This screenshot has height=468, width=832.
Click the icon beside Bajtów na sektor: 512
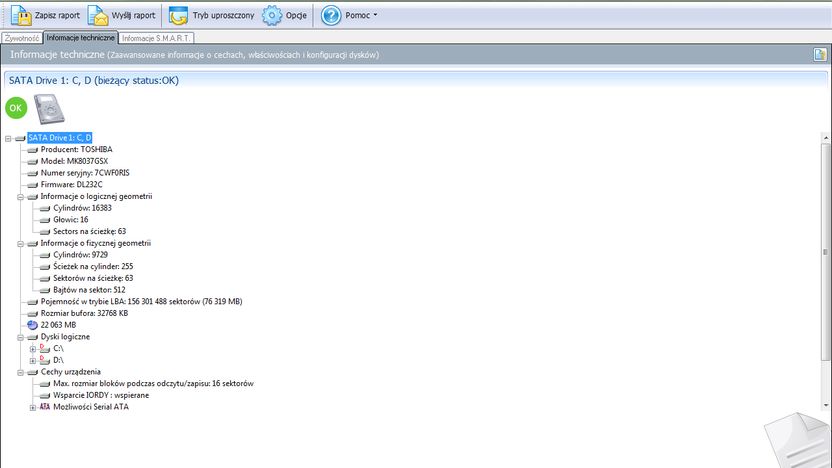45,290
